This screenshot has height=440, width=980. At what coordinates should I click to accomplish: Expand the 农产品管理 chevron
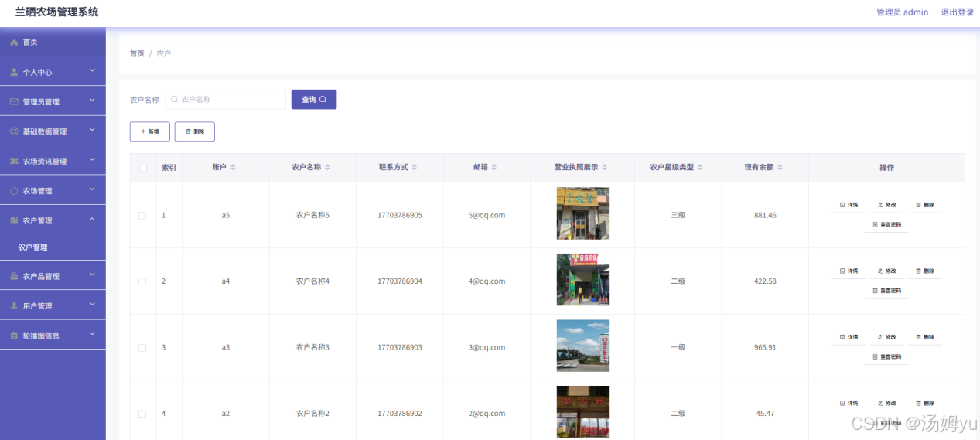(x=92, y=275)
